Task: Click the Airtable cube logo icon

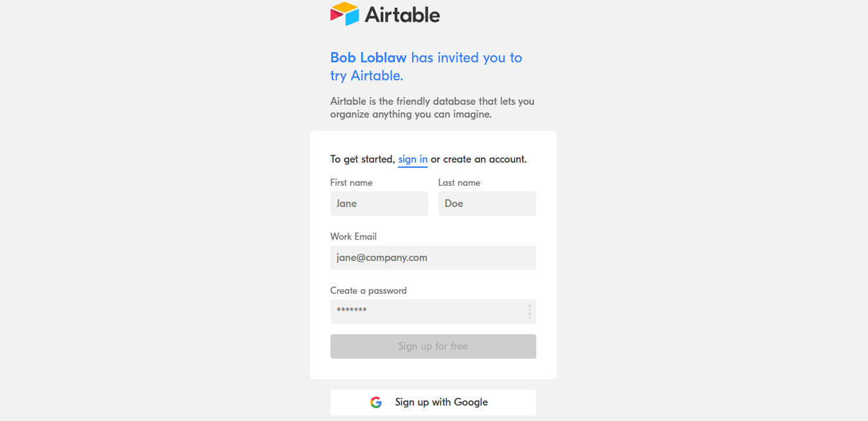Action: [x=344, y=13]
